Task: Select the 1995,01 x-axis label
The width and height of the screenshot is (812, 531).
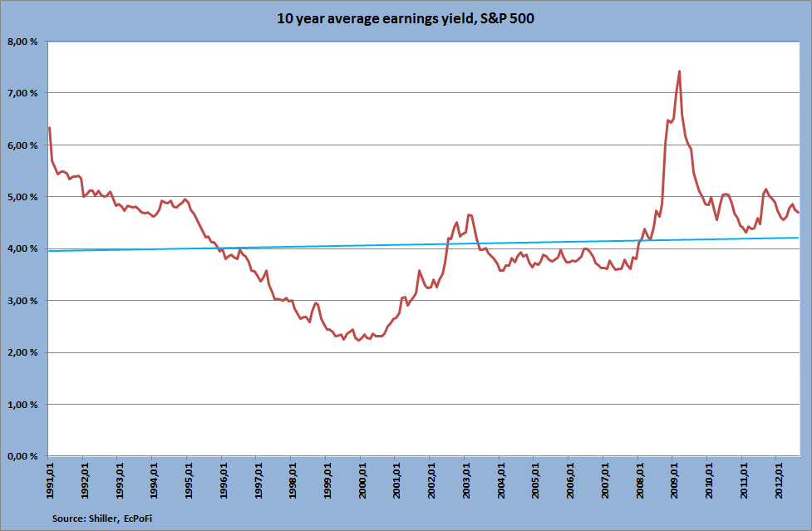Action: coord(189,480)
